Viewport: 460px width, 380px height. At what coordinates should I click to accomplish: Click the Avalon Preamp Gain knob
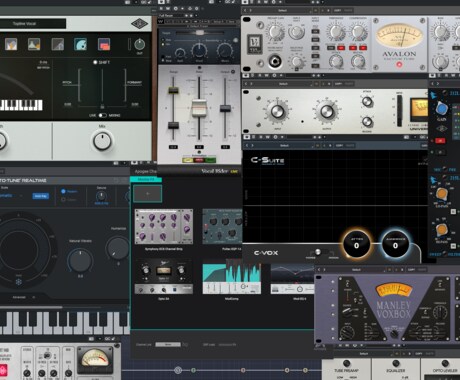click(x=275, y=32)
